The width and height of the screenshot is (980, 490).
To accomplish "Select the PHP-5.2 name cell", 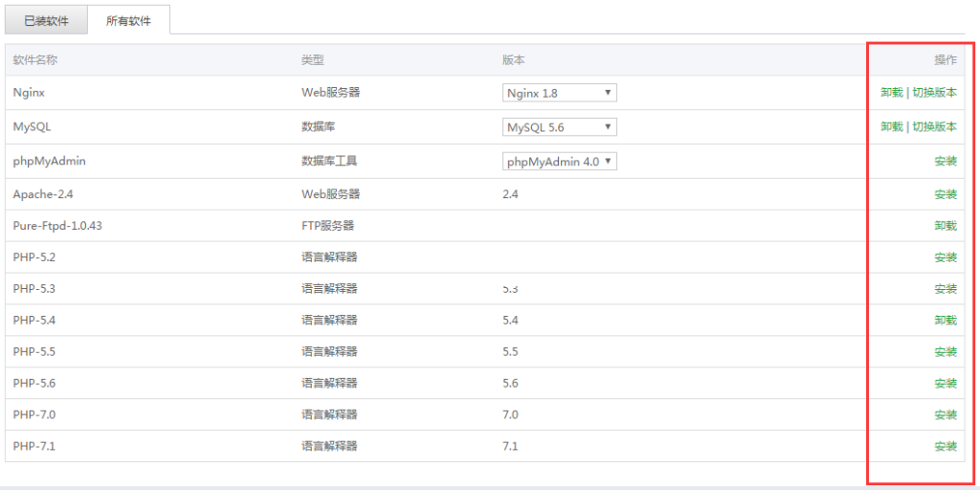I will (34, 256).
